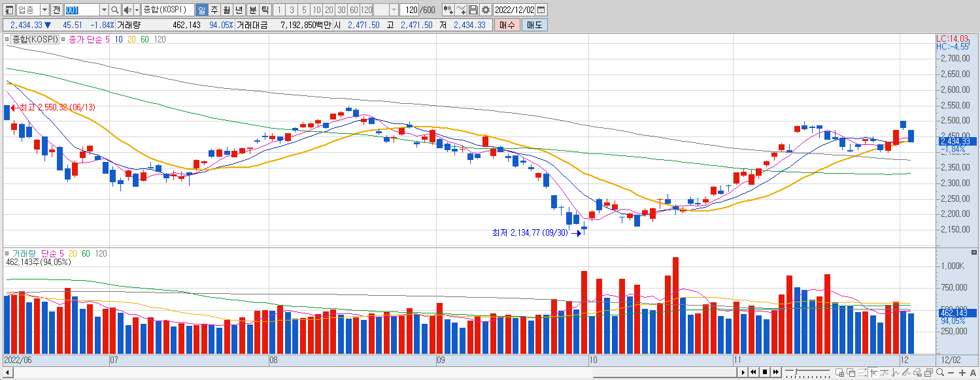Image resolution: width=980 pixels, height=380 pixels.
Task: Click the volume axis tag 462,143
Action: click(956, 313)
